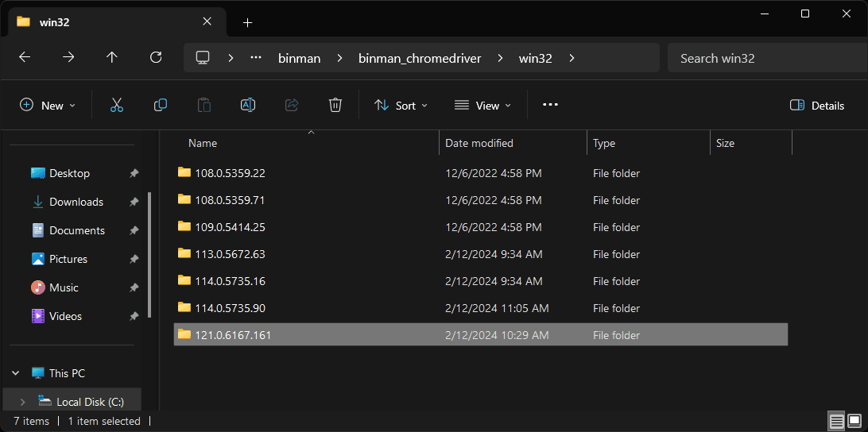The height and width of the screenshot is (432, 868).
Task: Go up one folder level
Action: coord(112,57)
